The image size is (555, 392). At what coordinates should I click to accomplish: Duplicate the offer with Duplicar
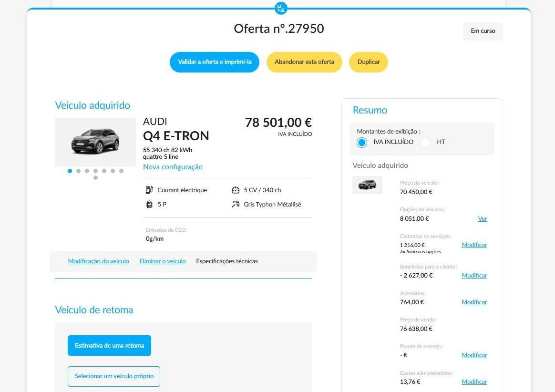369,62
